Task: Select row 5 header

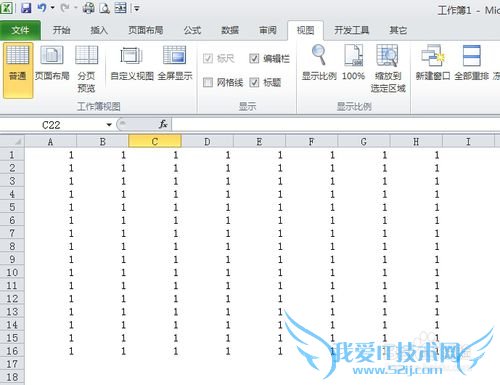Action: point(12,207)
